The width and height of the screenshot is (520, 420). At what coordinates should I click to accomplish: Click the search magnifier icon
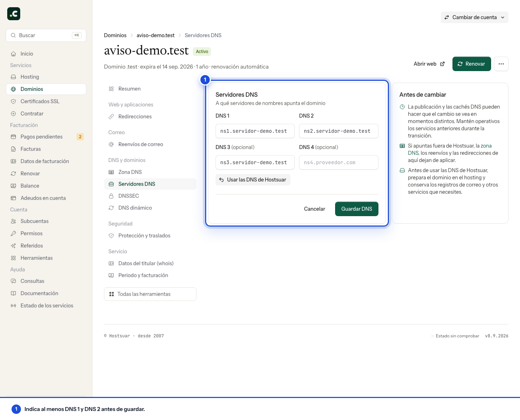click(x=13, y=35)
